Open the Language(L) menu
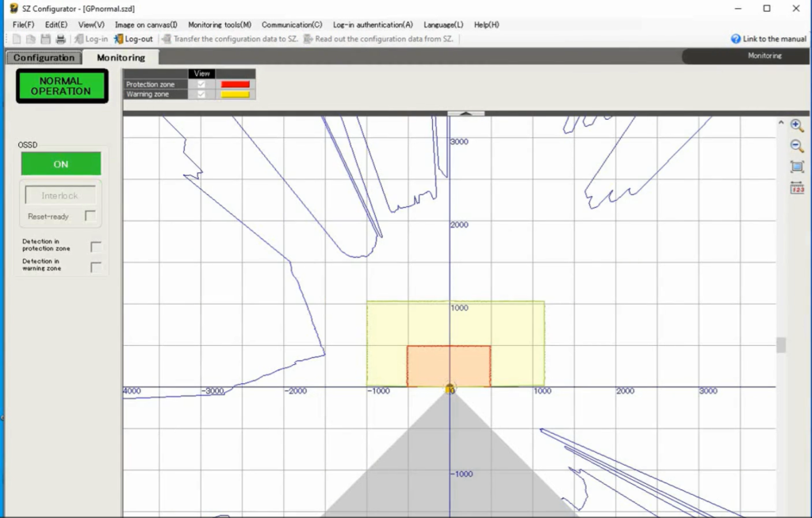This screenshot has width=812, height=518. tap(443, 25)
